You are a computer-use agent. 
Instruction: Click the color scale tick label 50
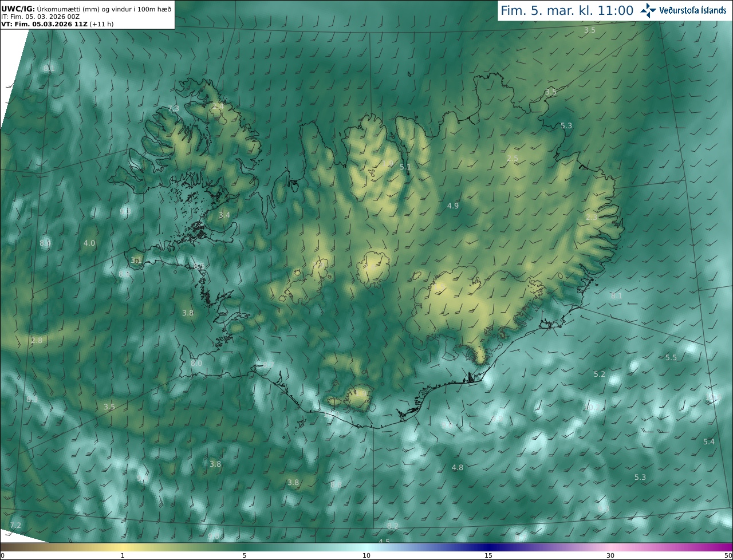[x=728, y=555]
